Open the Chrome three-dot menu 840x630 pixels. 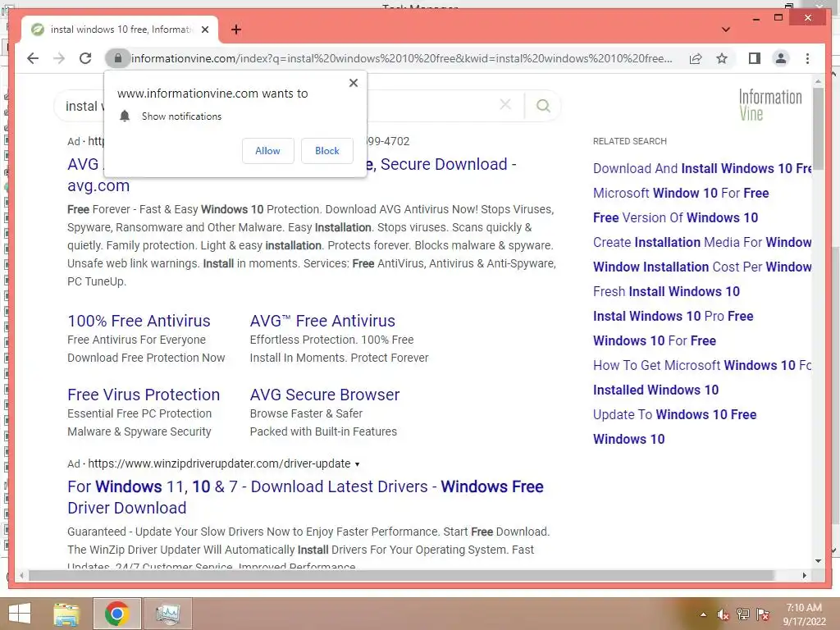click(807, 58)
